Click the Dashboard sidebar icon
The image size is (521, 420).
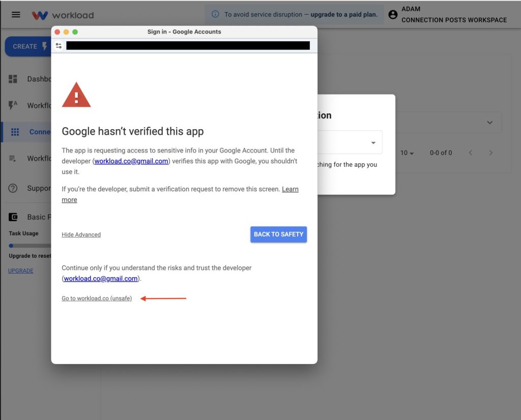click(x=13, y=79)
